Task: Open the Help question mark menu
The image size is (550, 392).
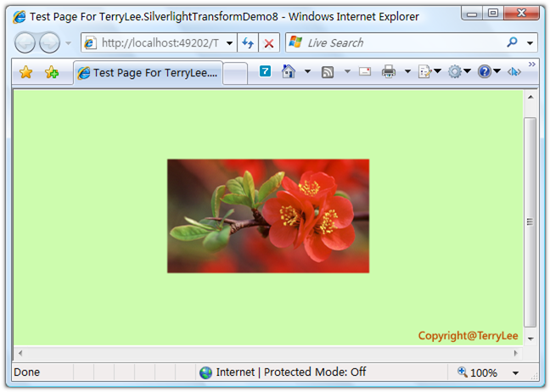Action: coord(489,71)
